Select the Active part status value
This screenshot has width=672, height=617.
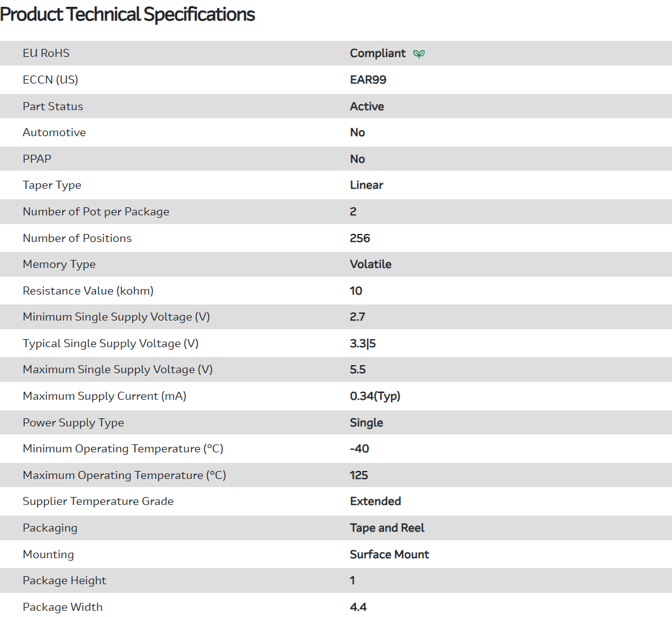[367, 106]
